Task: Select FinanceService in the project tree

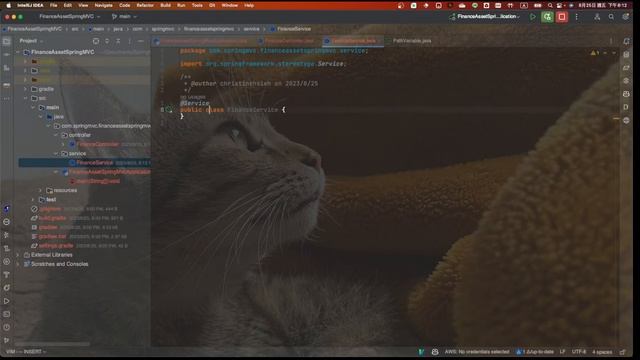Action: pos(94,163)
